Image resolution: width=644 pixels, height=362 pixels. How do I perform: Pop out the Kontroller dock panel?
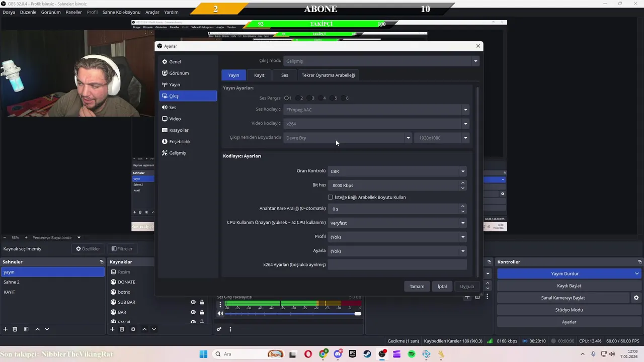click(x=640, y=262)
